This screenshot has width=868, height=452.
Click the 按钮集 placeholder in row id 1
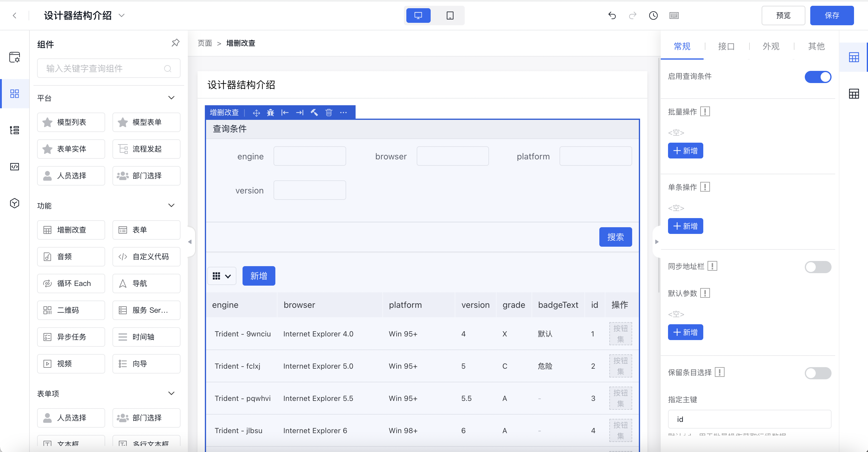pos(620,334)
